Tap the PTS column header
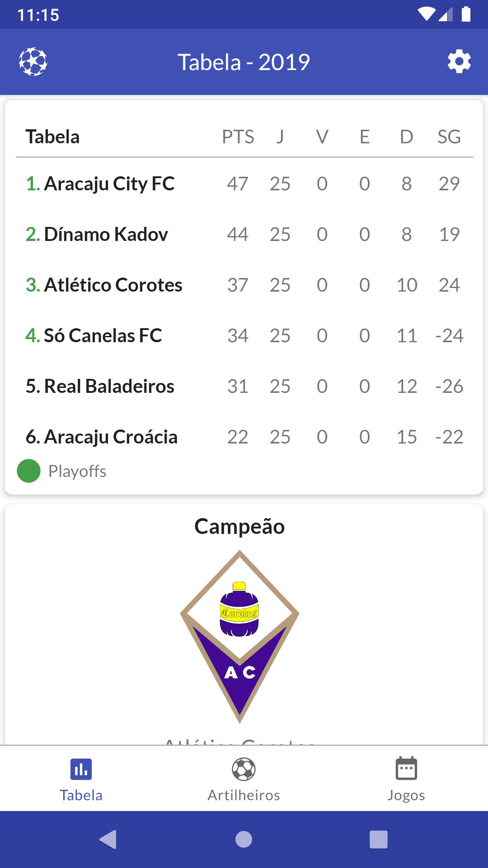The image size is (488, 868). tap(238, 137)
